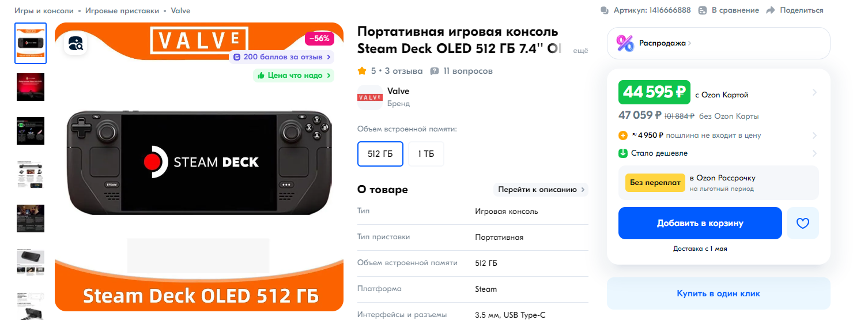The image size is (868, 324).
Task: Click the compare icon next to В сравнение
Action: 702,10
